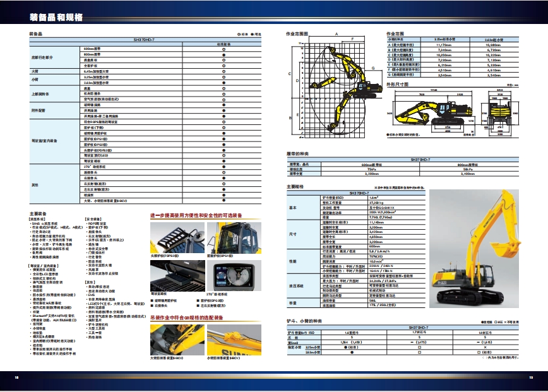Click the red optional equipment heading 进一步提高使用方便性
The image size is (548, 392).
[x=196, y=215]
